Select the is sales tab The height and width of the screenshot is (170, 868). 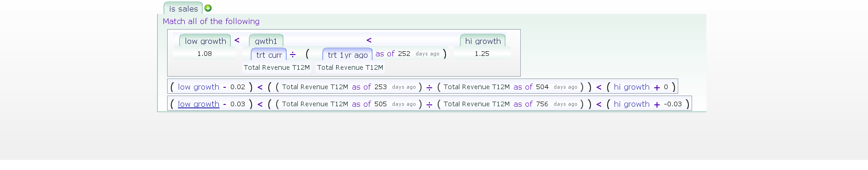tap(183, 8)
